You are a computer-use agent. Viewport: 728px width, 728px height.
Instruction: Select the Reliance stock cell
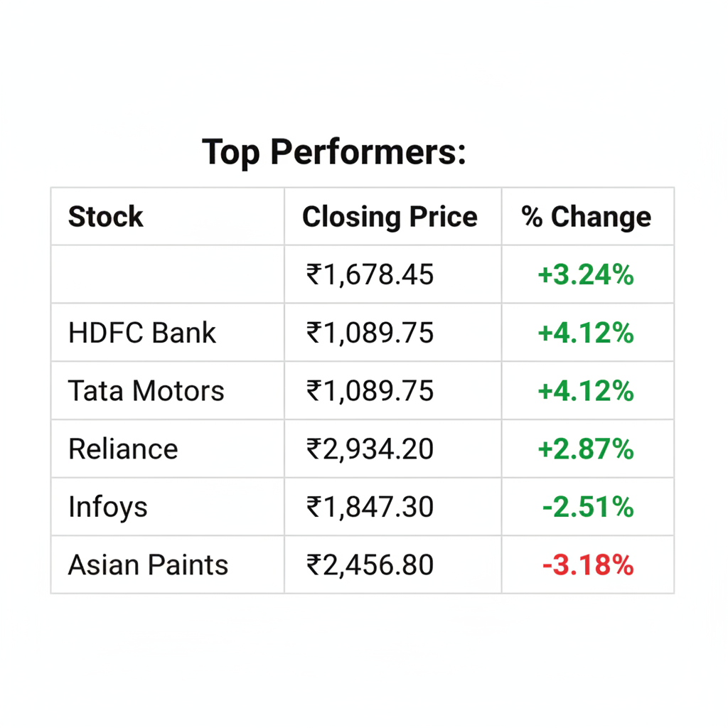pyautogui.click(x=123, y=449)
